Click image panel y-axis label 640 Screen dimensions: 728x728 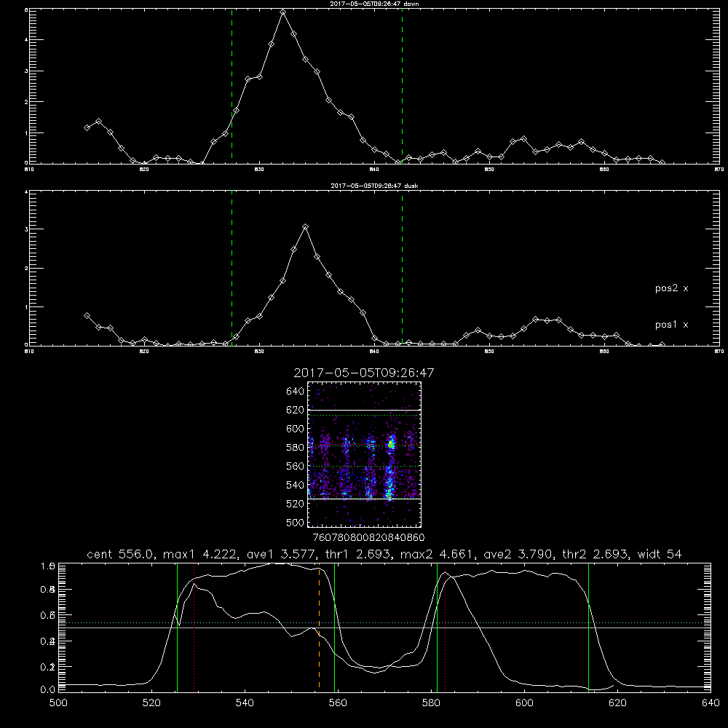295,392
